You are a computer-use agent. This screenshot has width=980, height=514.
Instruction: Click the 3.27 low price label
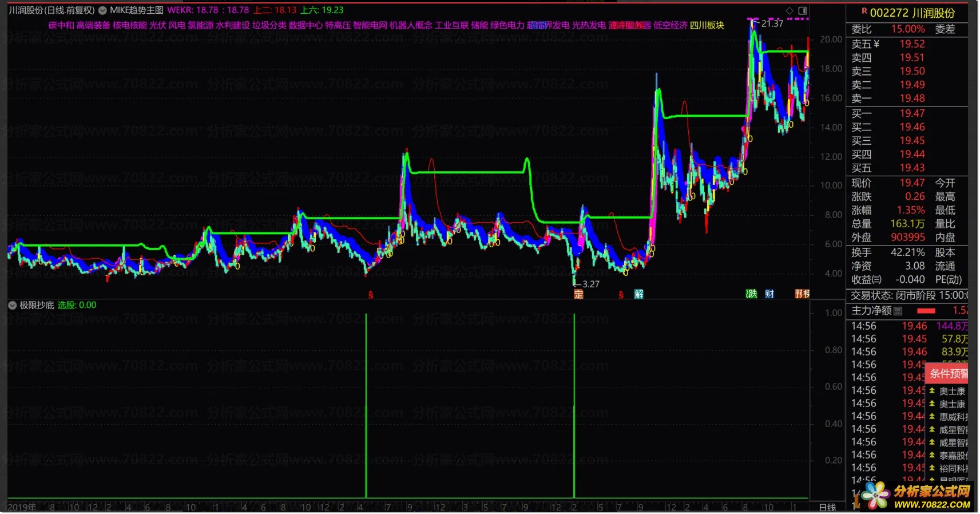(x=591, y=284)
